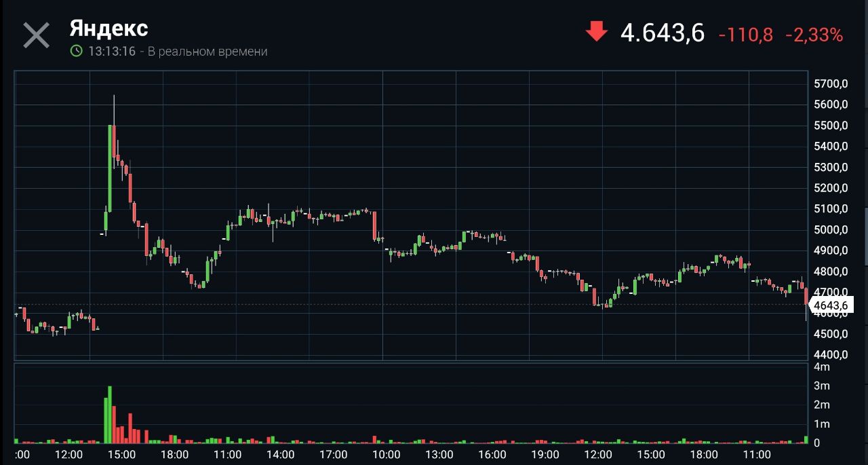This screenshot has height=465, width=868.
Task: Tap the Яндекс title at the top
Action: [108, 29]
